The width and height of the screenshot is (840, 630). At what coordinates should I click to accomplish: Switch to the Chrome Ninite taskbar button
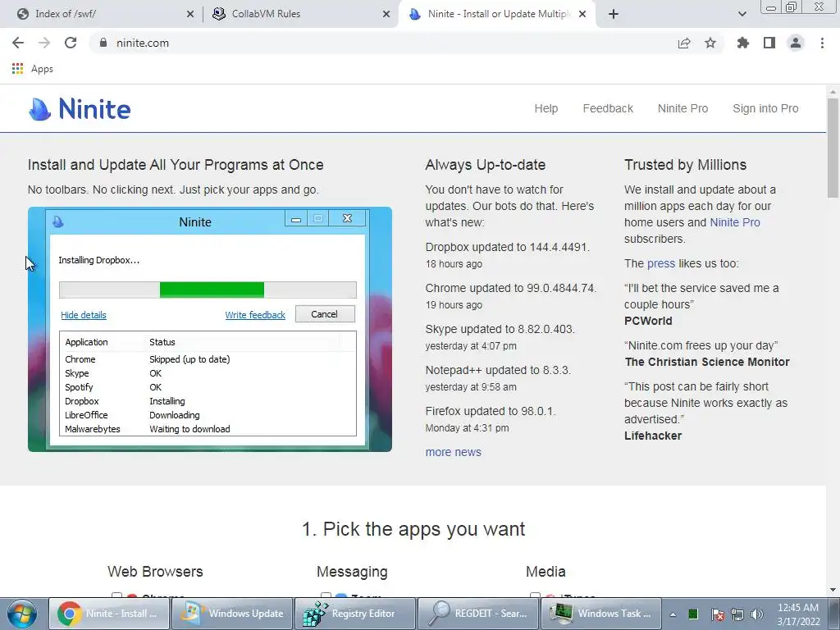[x=109, y=614]
